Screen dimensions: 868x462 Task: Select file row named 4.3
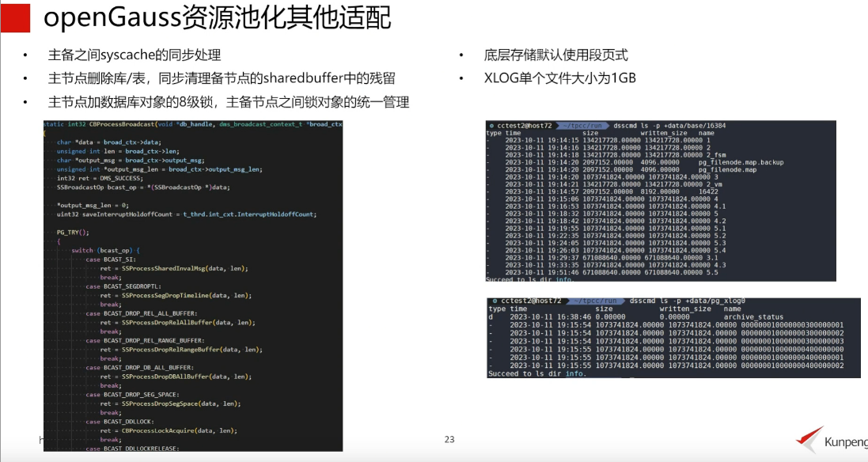(606, 265)
